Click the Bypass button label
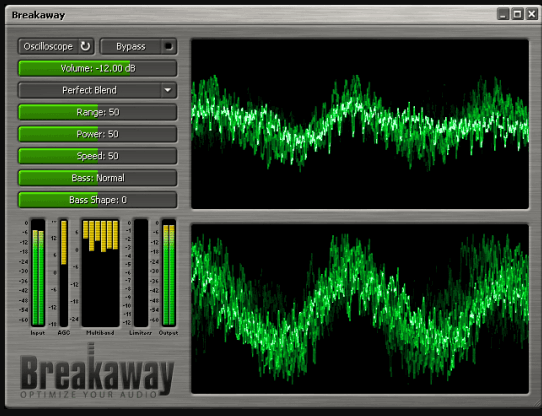This screenshot has width=542, height=416. [x=131, y=46]
